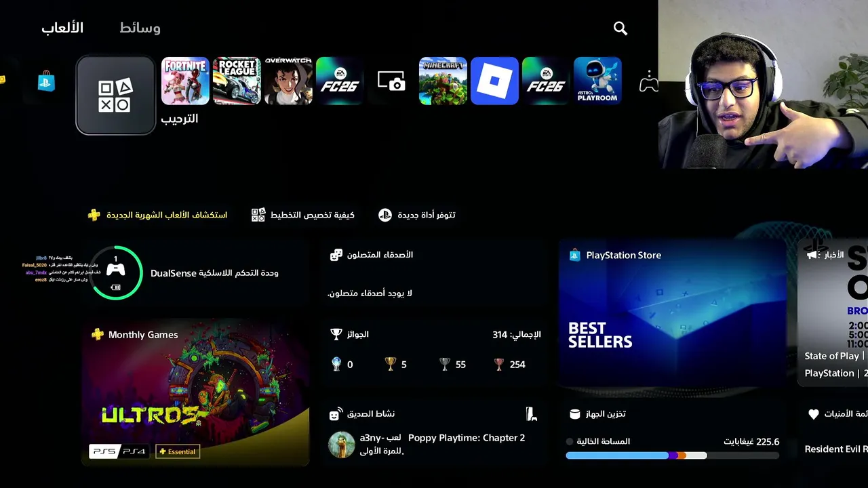Click the Essential badge on Ultros card

pyautogui.click(x=178, y=451)
